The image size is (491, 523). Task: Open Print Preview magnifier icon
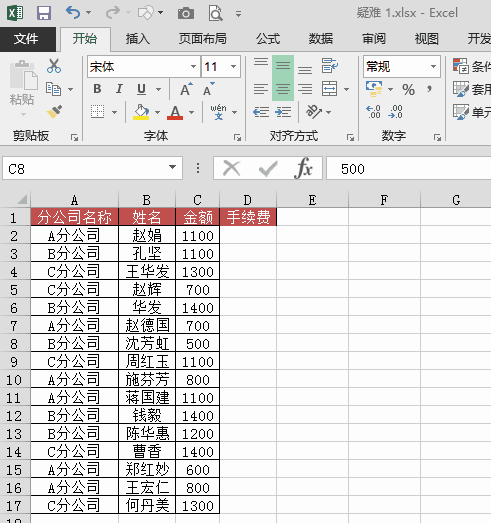(x=215, y=13)
